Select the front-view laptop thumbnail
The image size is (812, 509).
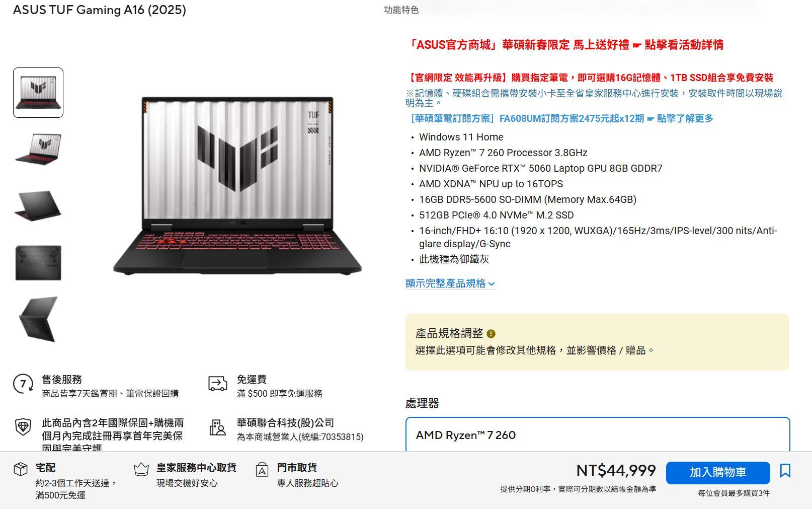[38, 93]
